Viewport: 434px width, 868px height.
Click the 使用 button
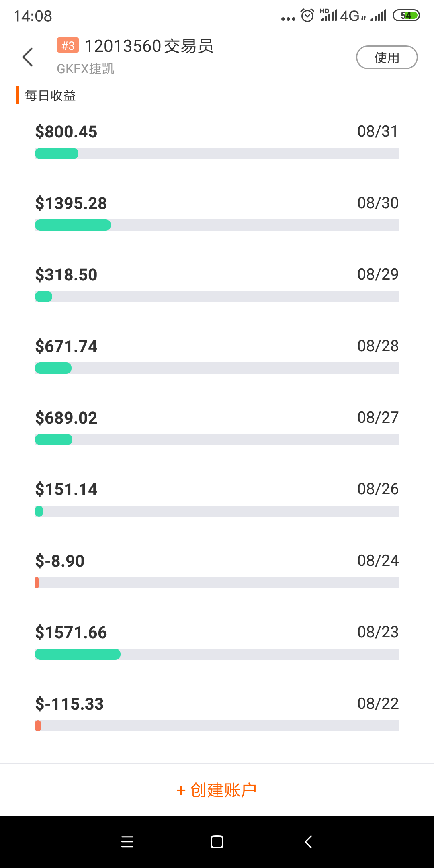387,57
